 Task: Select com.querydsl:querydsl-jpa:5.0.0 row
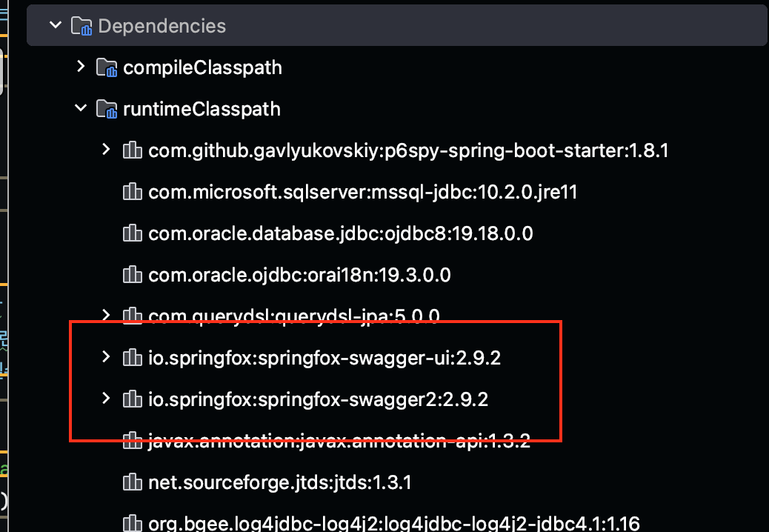(x=294, y=316)
